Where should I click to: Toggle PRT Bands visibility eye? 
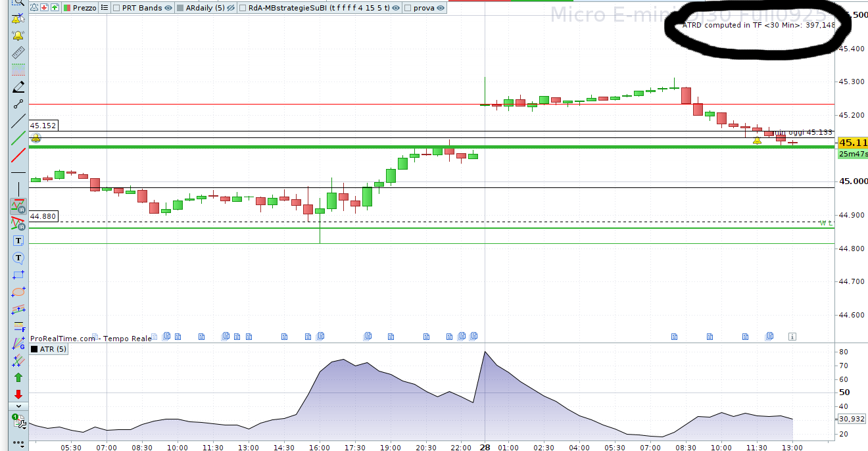point(168,9)
